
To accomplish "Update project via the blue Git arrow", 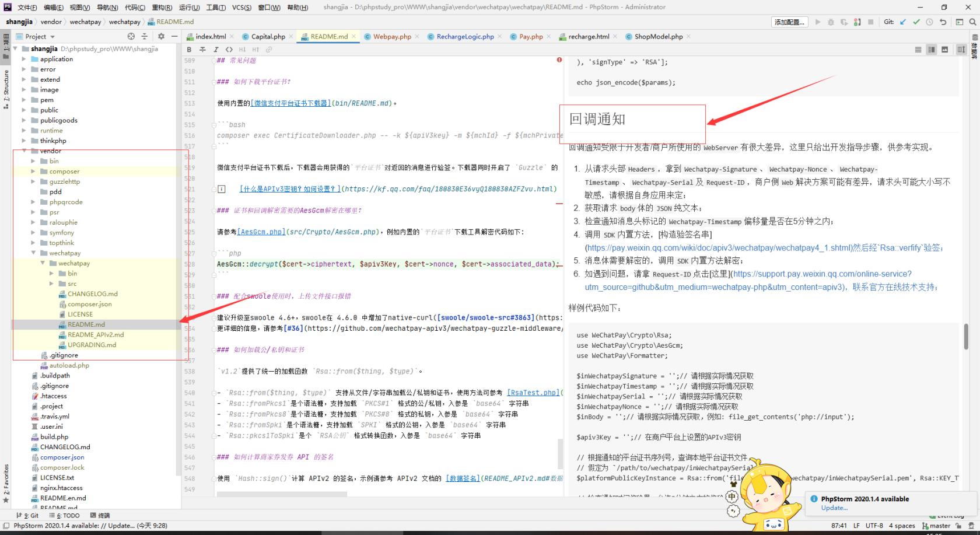I will (903, 22).
